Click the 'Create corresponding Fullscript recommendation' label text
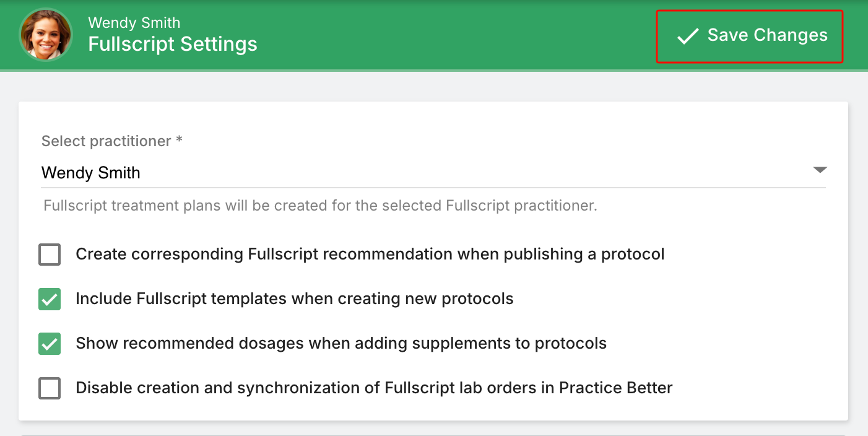The height and width of the screenshot is (436, 868). pyautogui.click(x=370, y=255)
